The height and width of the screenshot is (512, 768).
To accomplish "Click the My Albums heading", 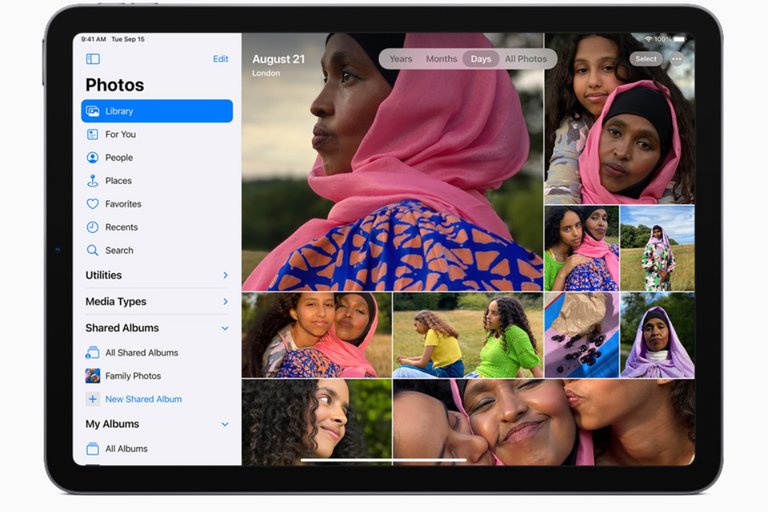I will (x=112, y=424).
